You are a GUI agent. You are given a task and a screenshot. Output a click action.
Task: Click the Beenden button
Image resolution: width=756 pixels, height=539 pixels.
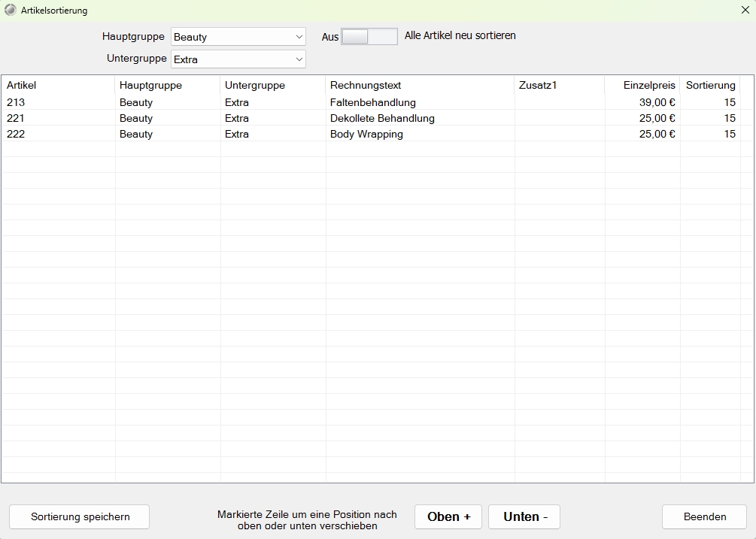point(704,516)
